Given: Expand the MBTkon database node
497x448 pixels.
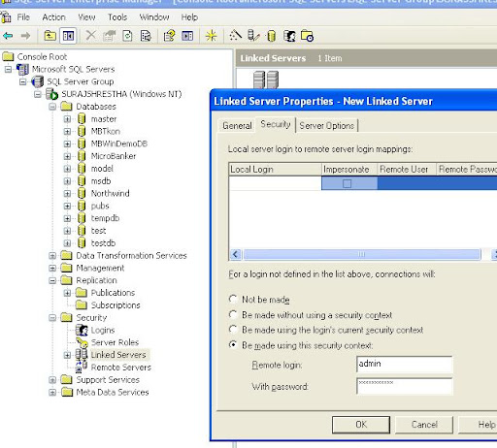Looking at the screenshot, I should [67, 132].
